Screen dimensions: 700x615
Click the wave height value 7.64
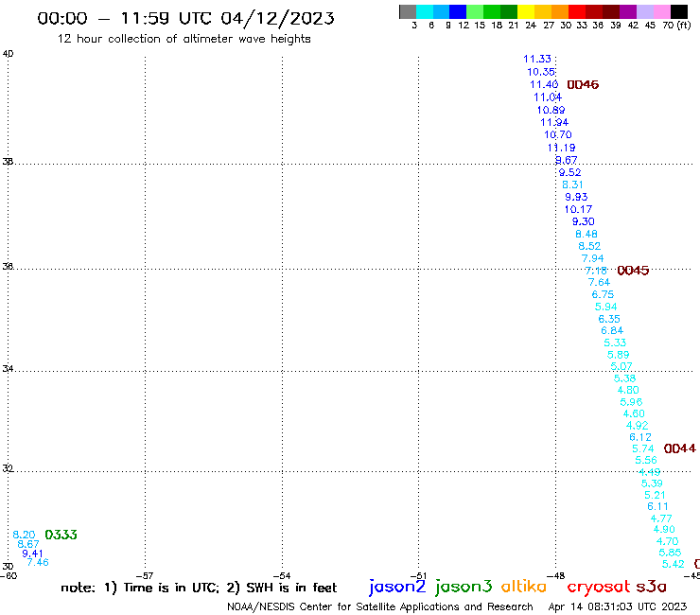point(599,282)
